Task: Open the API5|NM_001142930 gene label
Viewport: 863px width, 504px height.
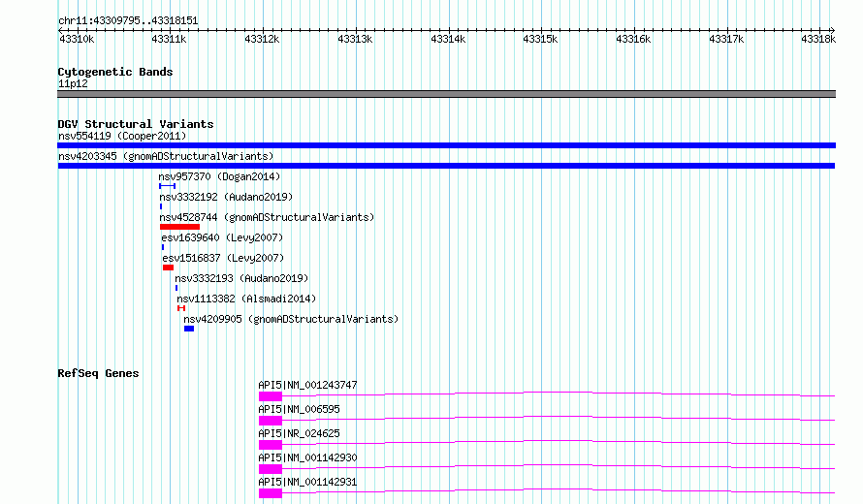Action: click(307, 457)
